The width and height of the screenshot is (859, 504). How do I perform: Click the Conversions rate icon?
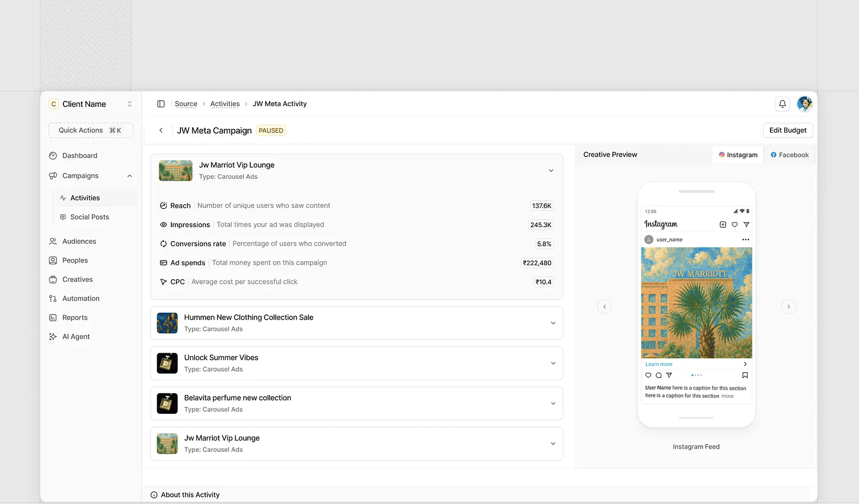tap(163, 244)
